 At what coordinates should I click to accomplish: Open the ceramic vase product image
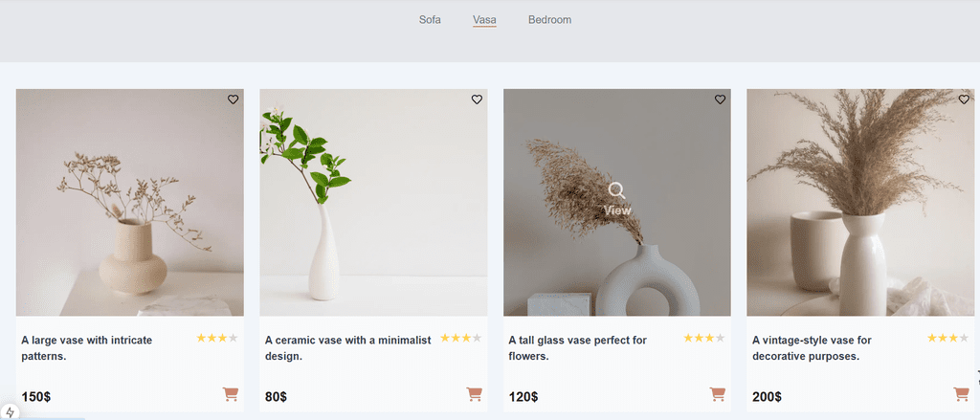pyautogui.click(x=373, y=203)
